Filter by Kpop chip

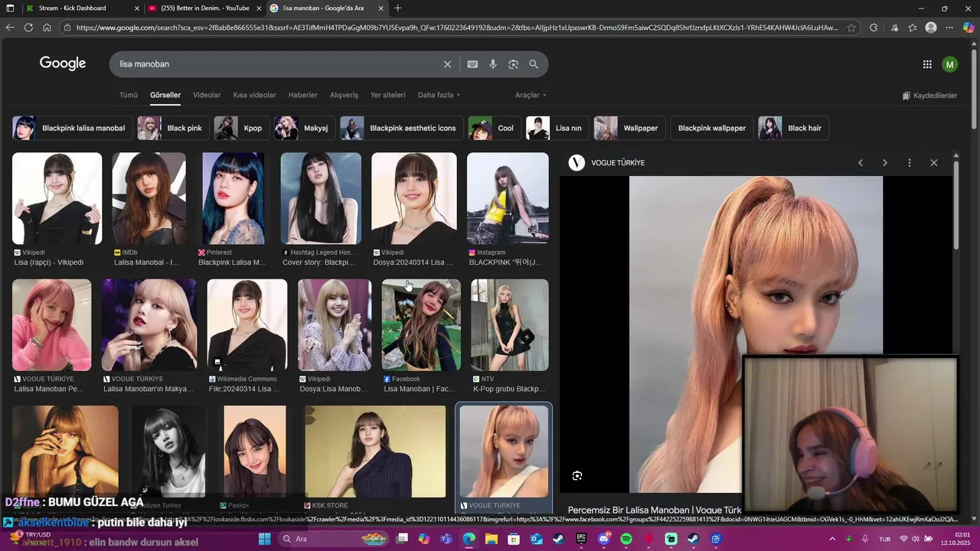[241, 128]
